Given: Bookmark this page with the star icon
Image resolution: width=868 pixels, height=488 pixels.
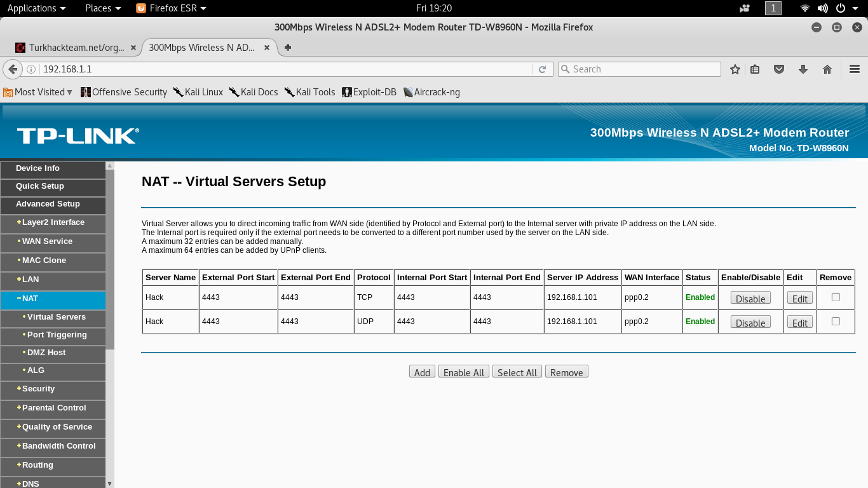Looking at the screenshot, I should point(735,69).
